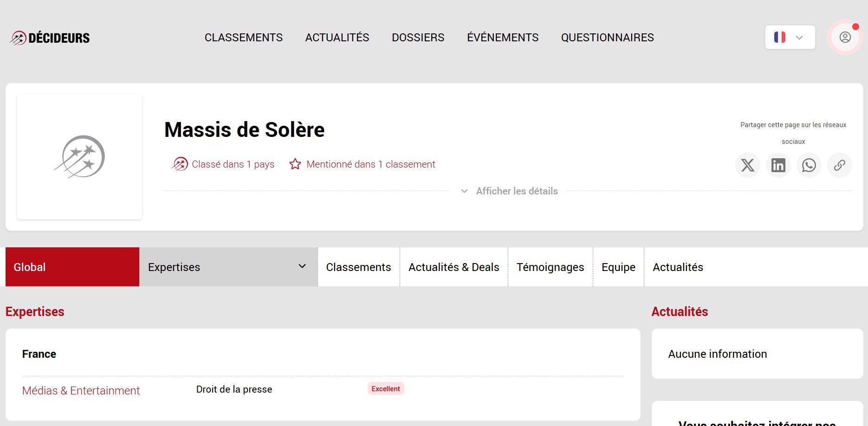
Task: Click the Massis de Solère title
Action: (245, 129)
